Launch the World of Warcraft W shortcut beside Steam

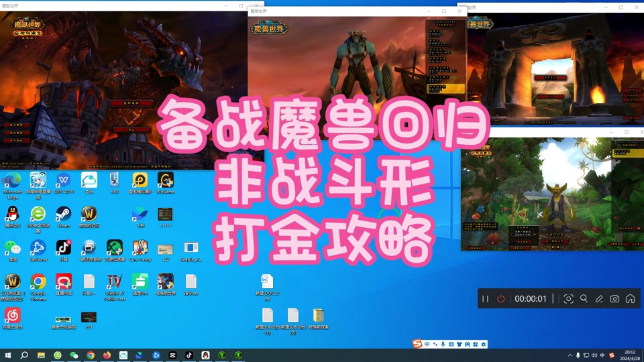(89, 217)
